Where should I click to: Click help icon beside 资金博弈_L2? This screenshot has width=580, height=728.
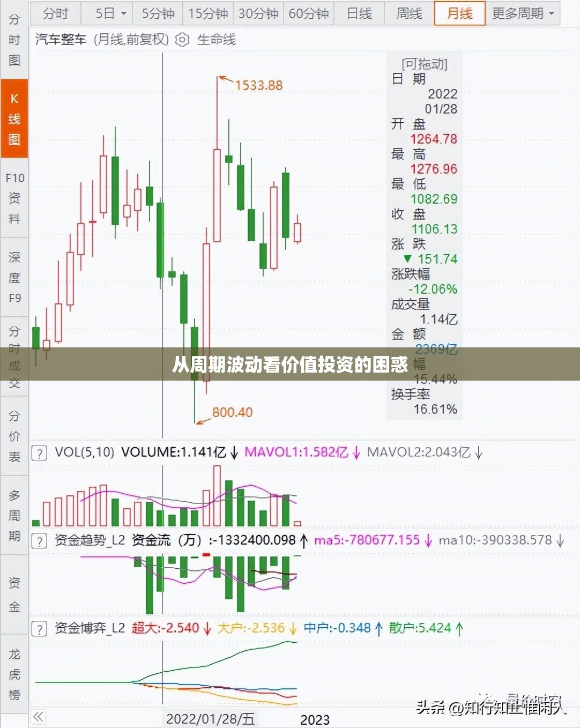click(39, 629)
